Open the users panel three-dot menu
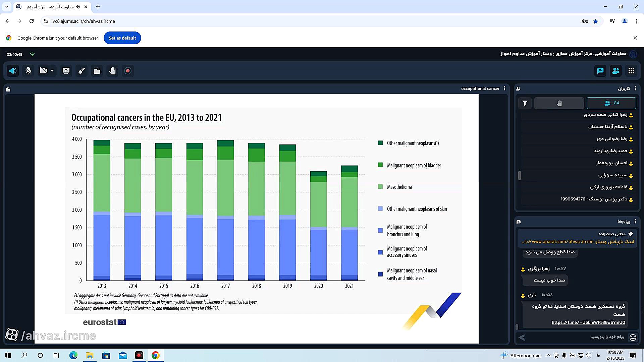This screenshot has height=362, width=644. coord(635,88)
